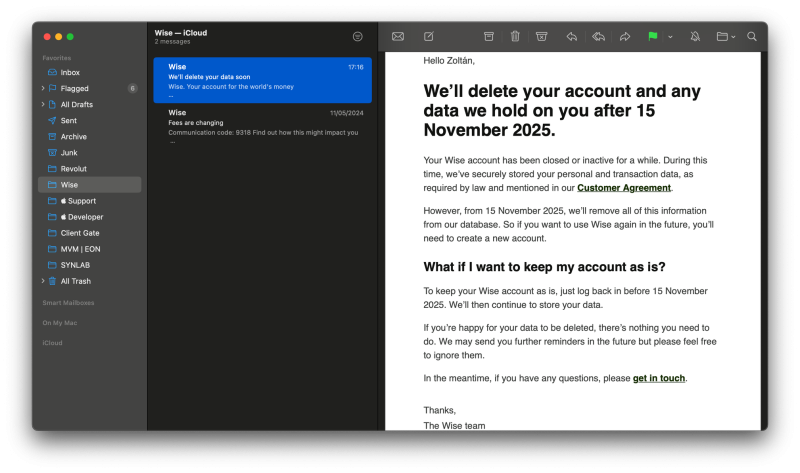Reply to the Wise email
Image resolution: width=800 pixels, height=473 pixels.
[572, 36]
